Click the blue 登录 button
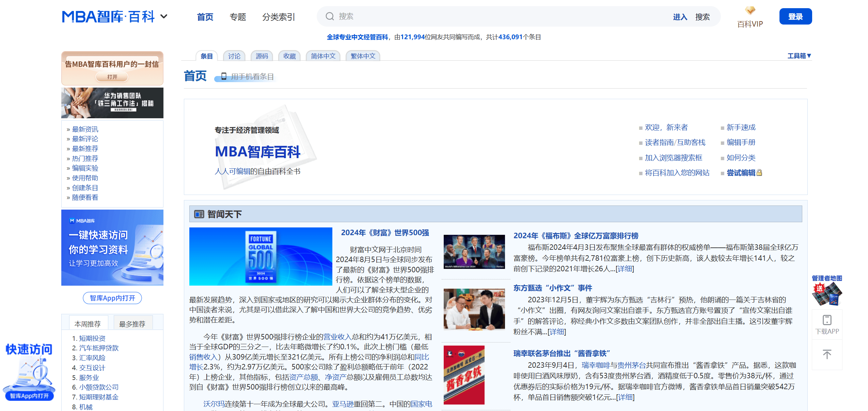Viewport: 868px width, 411px height. pyautogui.click(x=795, y=17)
